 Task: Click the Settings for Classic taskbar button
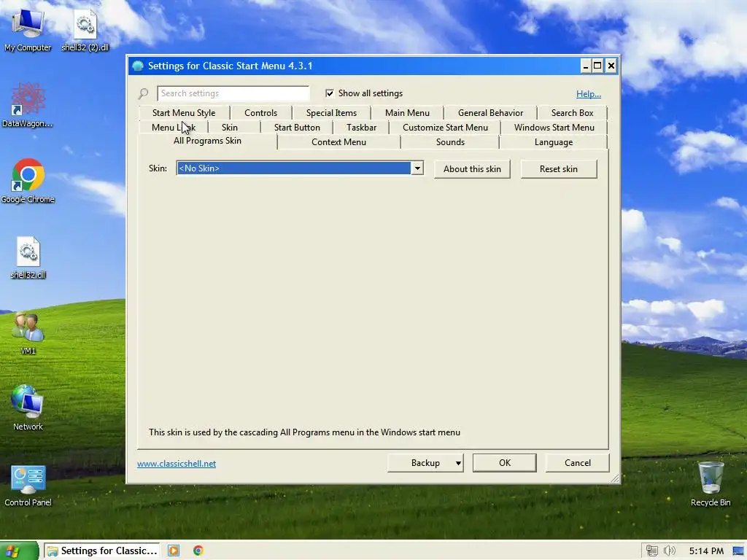click(102, 551)
